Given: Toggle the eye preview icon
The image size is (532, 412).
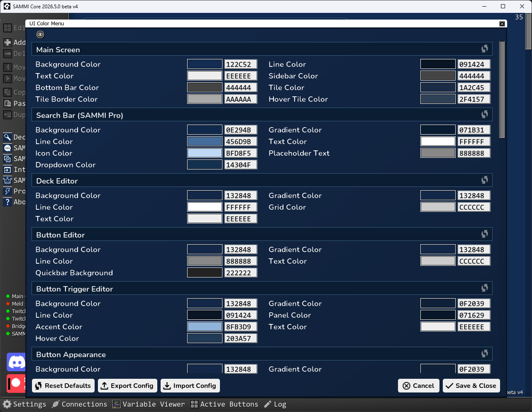Looking at the screenshot, I should point(40,34).
